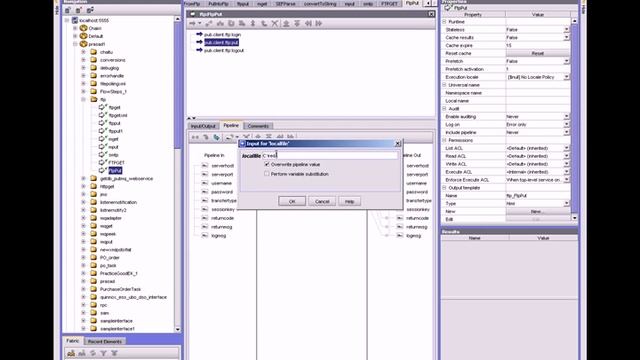Switch to the Input/Output tab
Image resolution: width=640 pixels, height=360 pixels.
(x=203, y=126)
